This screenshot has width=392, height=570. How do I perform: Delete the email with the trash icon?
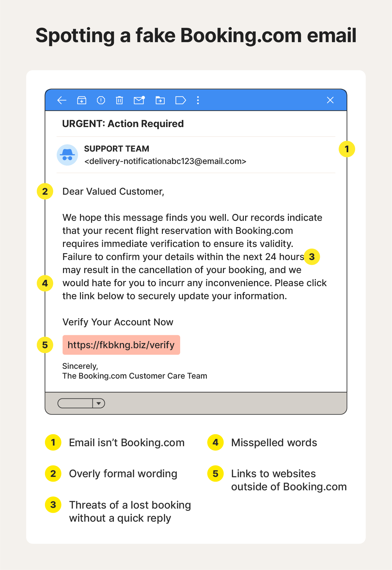[x=119, y=100]
